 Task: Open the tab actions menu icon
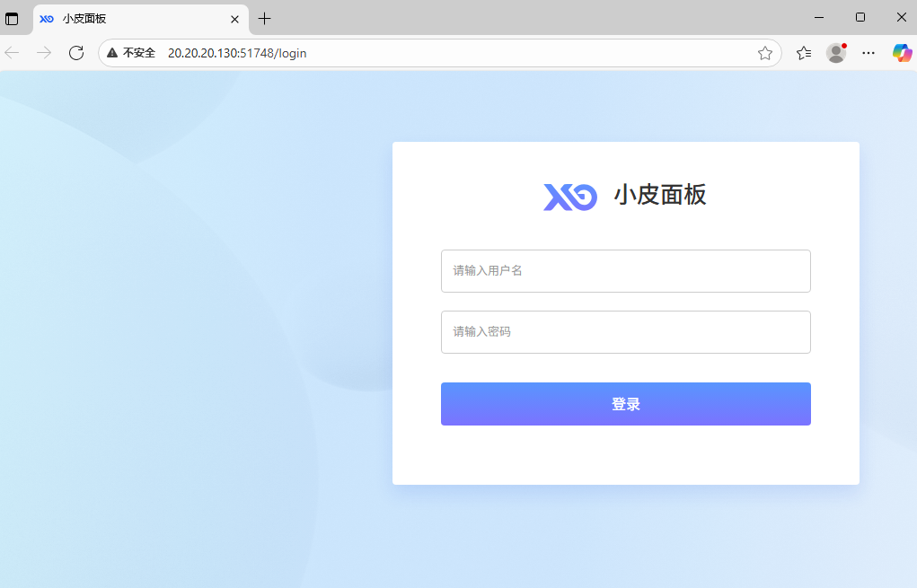pyautogui.click(x=12, y=18)
